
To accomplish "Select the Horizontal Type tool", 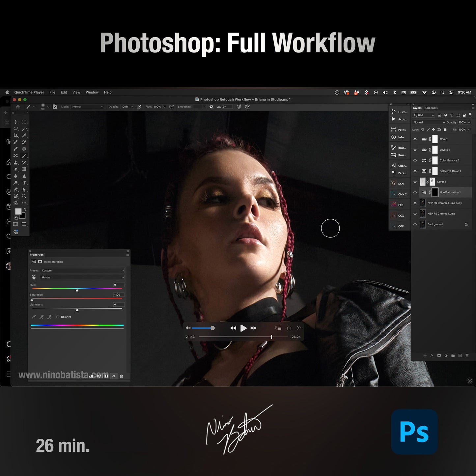I will 24,183.
